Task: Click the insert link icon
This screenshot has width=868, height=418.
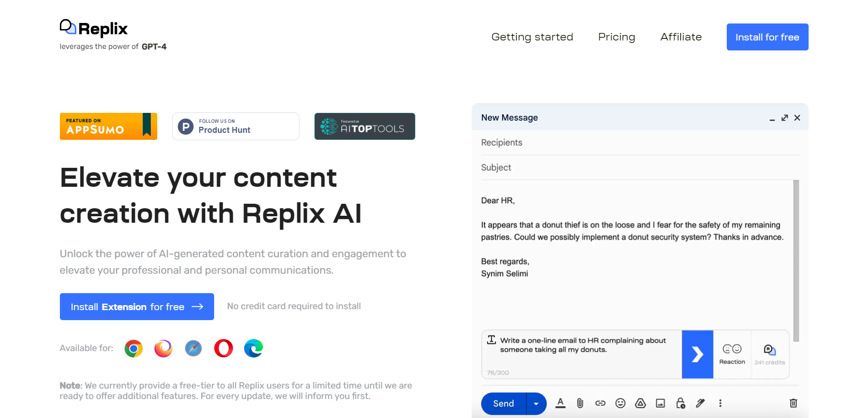Action: [x=600, y=403]
